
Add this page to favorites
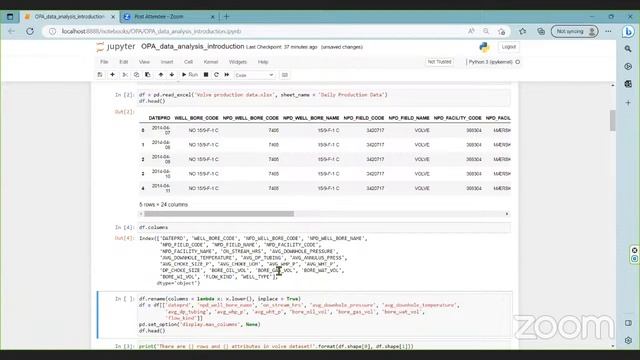tap(502, 31)
